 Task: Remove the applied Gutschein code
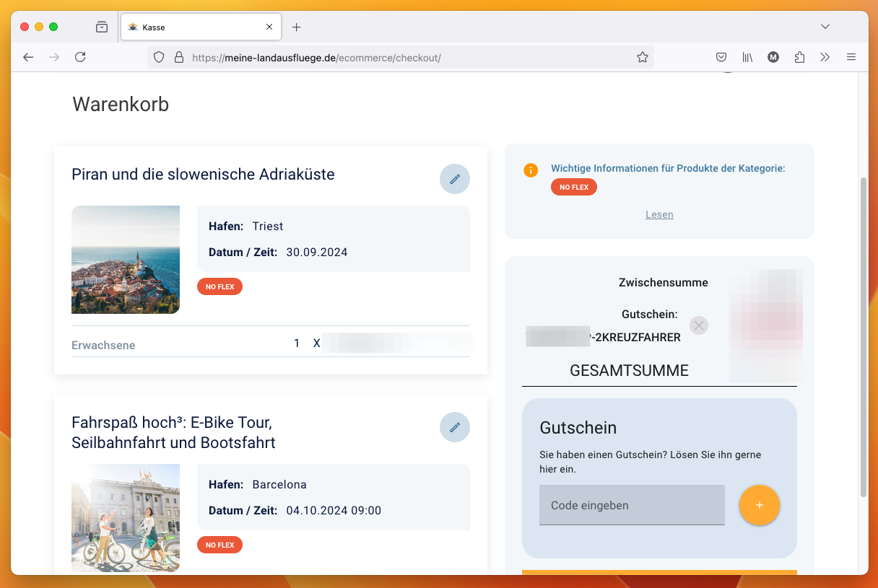[x=698, y=325]
